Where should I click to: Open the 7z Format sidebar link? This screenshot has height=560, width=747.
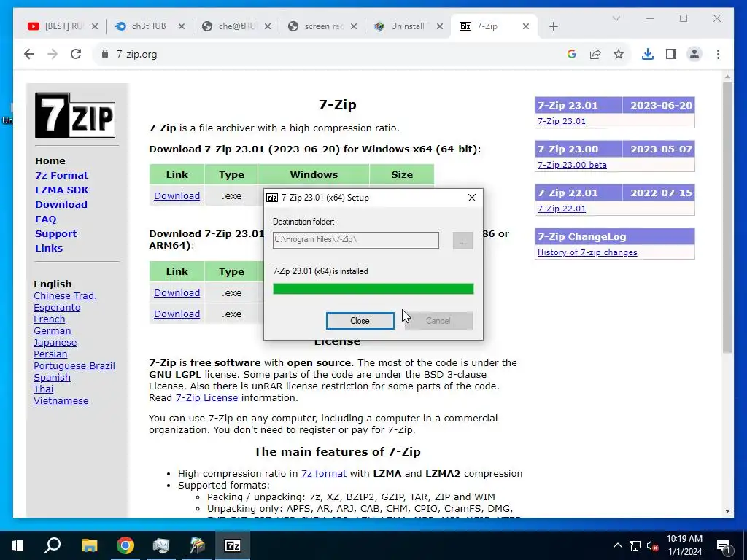61,175
